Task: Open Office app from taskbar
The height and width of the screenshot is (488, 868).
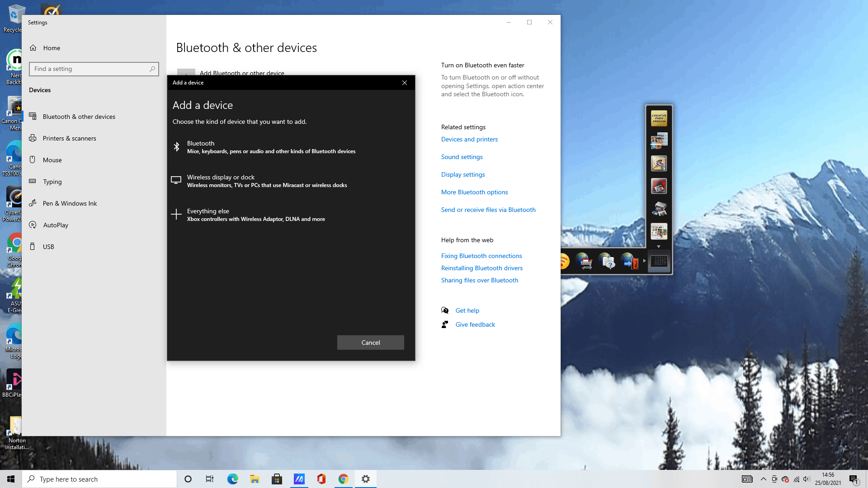Action: 321,479
